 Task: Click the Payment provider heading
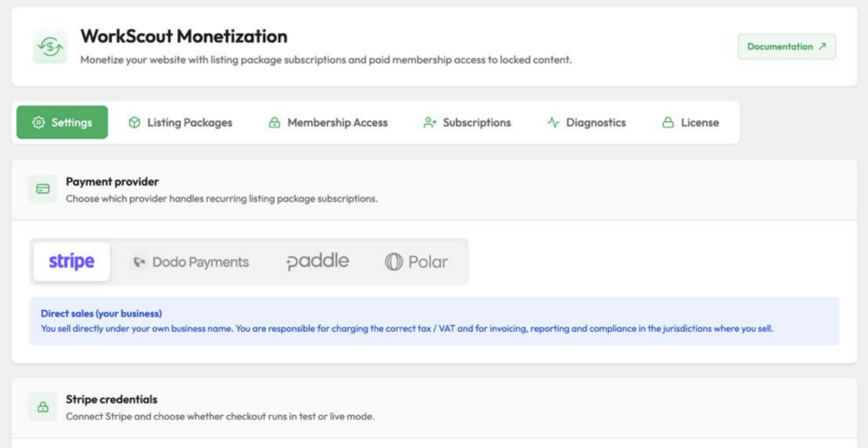113,181
